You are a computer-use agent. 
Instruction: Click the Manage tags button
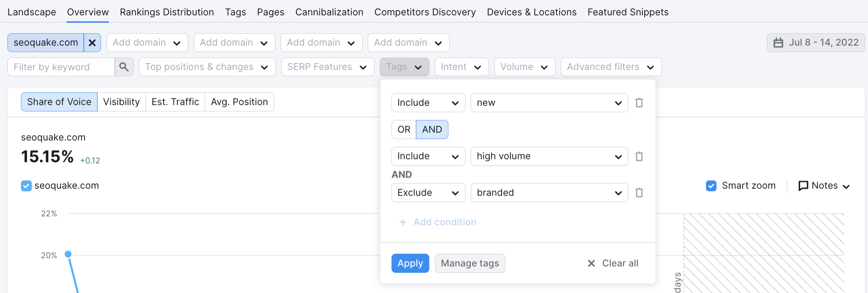tap(470, 263)
